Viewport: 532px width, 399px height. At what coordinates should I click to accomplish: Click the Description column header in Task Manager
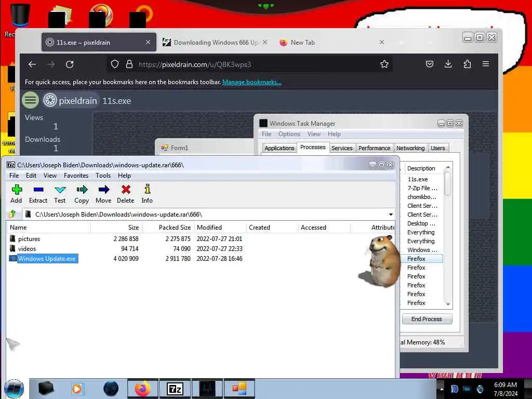coord(424,168)
